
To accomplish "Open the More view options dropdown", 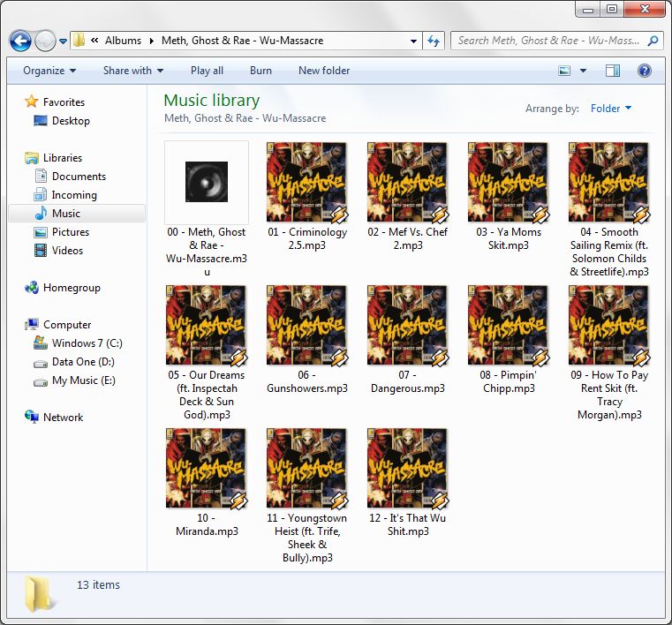I will point(584,71).
